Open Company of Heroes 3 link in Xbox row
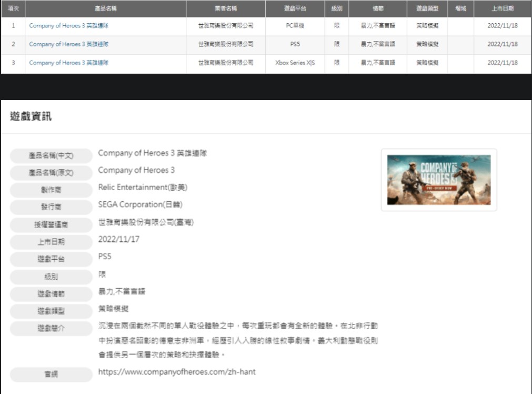Viewport: 532px width, 394px height. pyautogui.click(x=69, y=63)
